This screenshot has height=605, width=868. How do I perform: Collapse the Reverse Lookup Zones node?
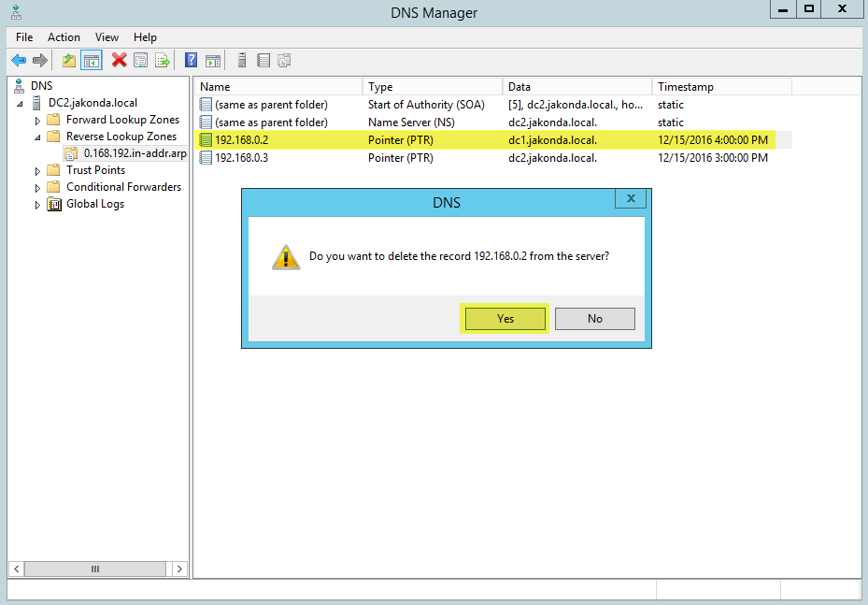(38, 137)
